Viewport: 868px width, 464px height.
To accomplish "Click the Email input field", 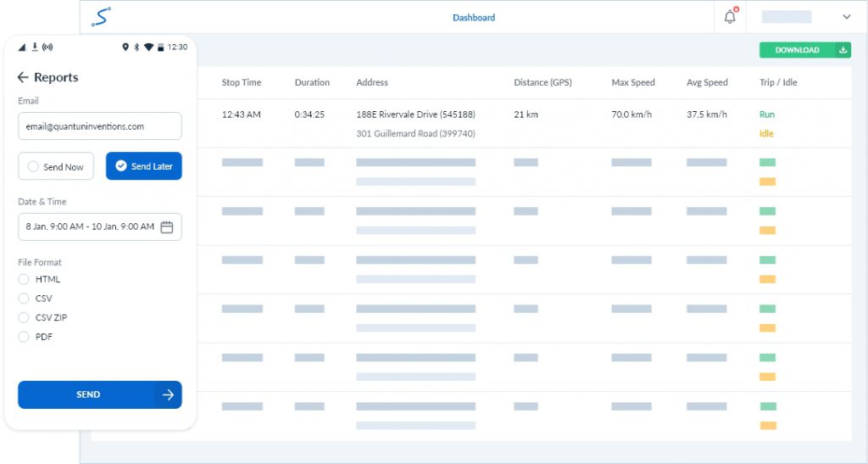I will point(99,126).
